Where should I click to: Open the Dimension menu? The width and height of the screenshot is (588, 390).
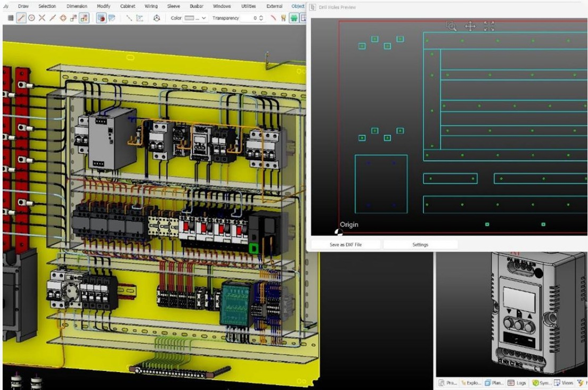coord(77,6)
